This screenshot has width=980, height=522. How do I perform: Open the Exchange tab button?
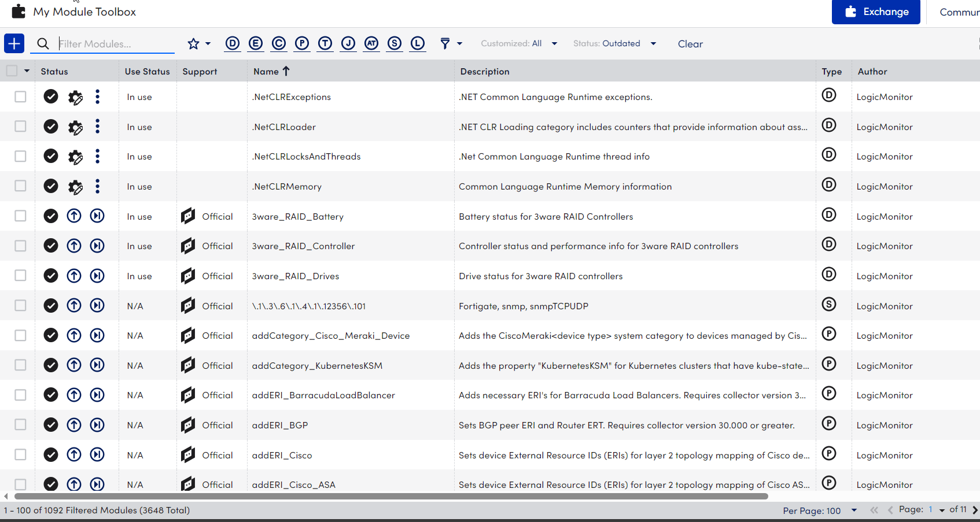tap(876, 12)
